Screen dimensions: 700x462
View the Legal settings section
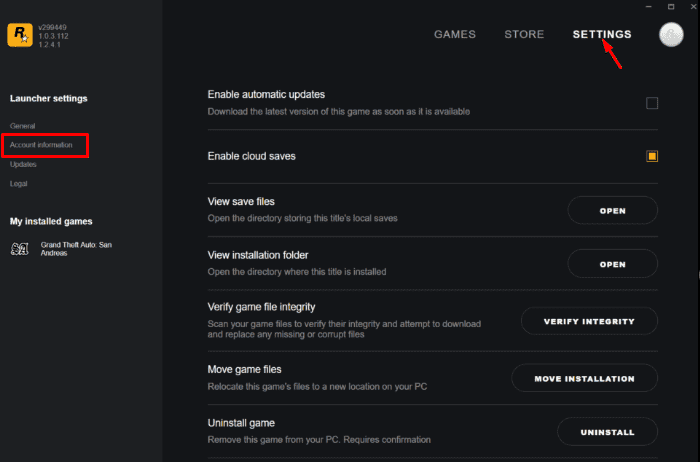(x=18, y=183)
